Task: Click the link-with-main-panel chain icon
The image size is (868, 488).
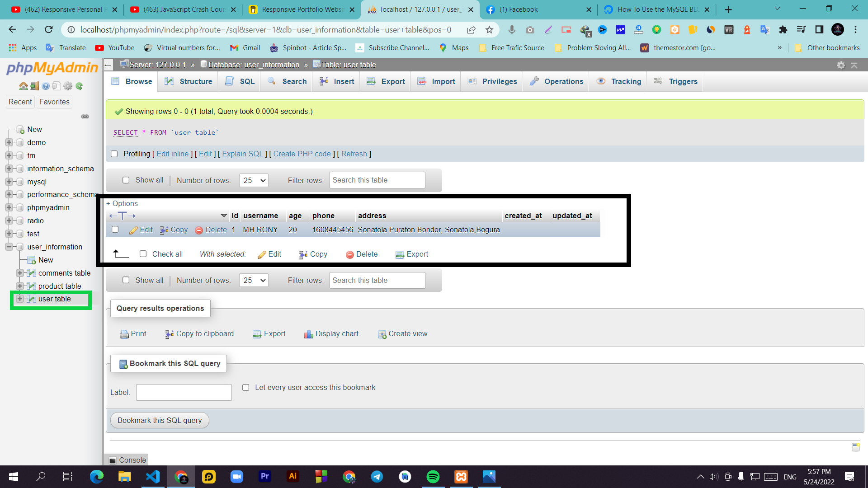Action: (x=85, y=117)
